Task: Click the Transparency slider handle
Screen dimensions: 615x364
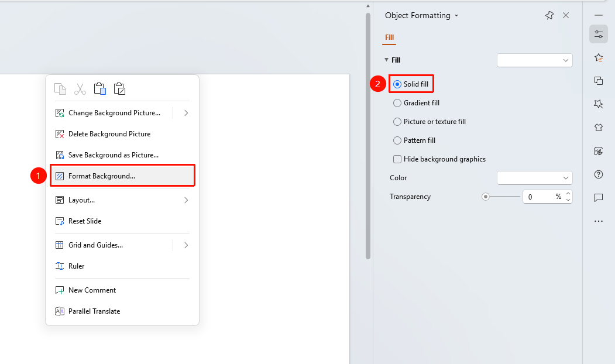Action: pos(486,197)
